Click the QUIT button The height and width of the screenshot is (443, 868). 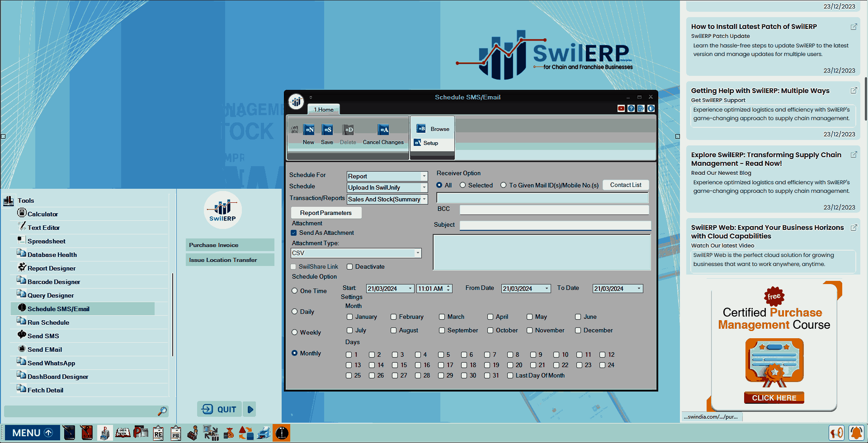220,409
